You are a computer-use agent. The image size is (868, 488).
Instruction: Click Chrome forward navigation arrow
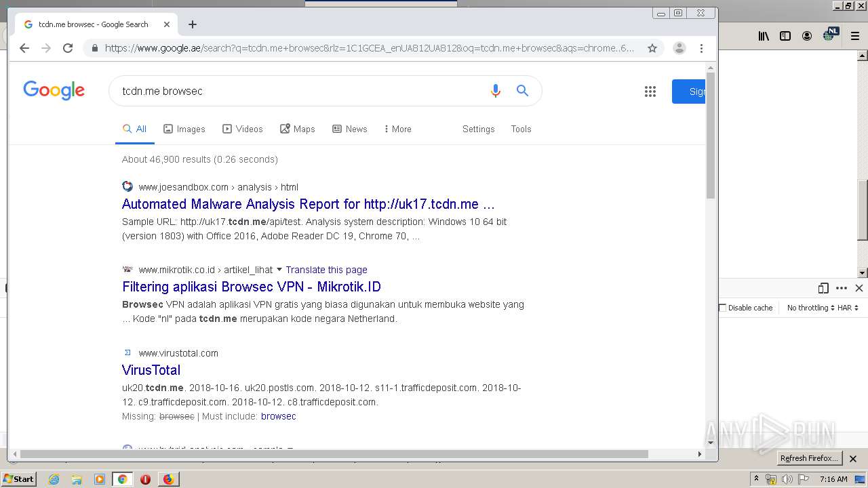pyautogui.click(x=46, y=48)
